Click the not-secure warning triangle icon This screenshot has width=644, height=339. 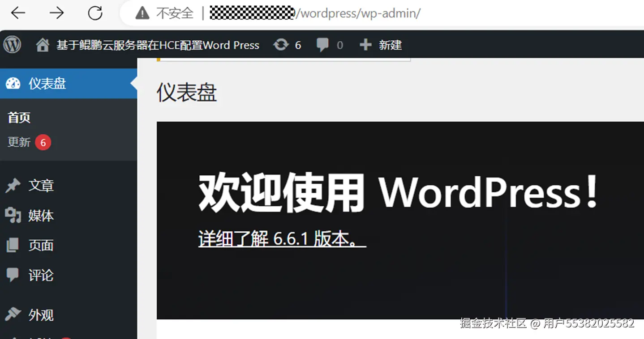[142, 13]
